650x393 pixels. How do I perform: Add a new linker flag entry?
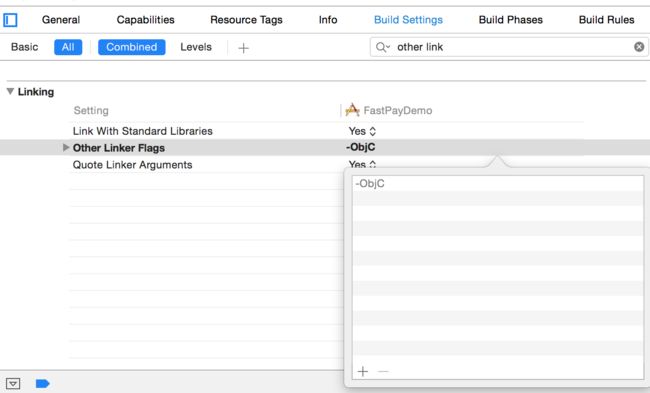tap(363, 371)
